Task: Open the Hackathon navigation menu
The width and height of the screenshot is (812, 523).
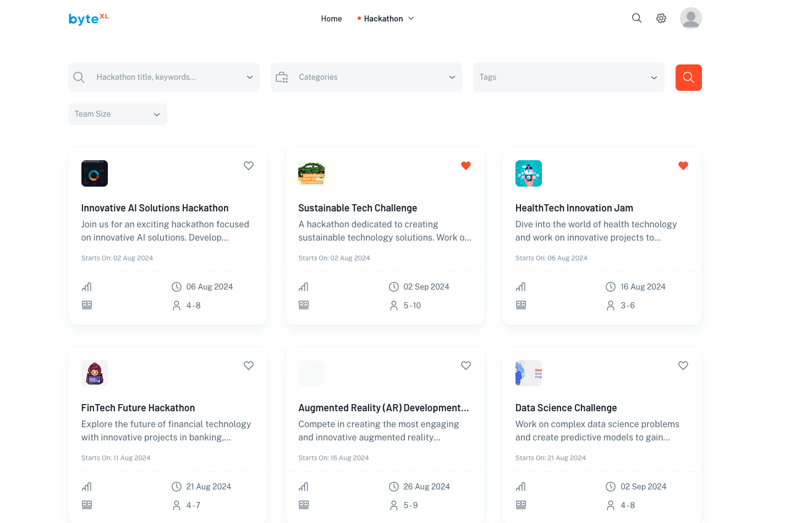Action: coord(386,19)
